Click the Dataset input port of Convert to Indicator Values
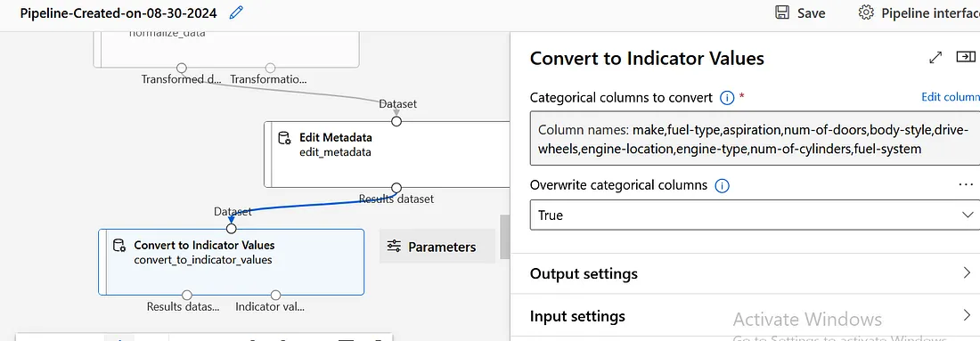The height and width of the screenshot is (341, 980). pos(232,229)
